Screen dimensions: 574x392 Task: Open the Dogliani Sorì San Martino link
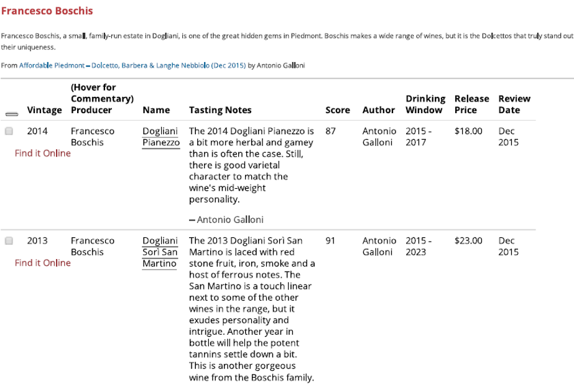pyautogui.click(x=161, y=252)
